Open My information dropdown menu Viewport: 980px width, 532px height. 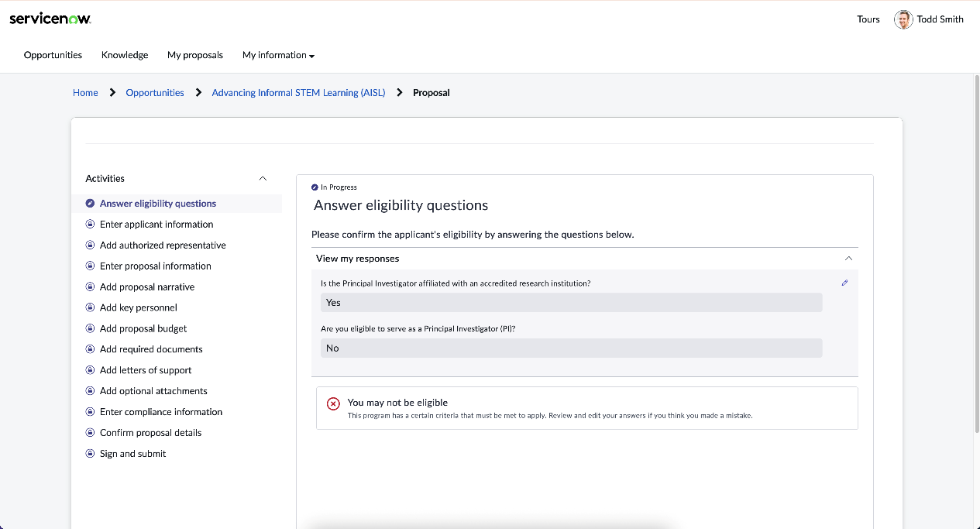pyautogui.click(x=278, y=55)
